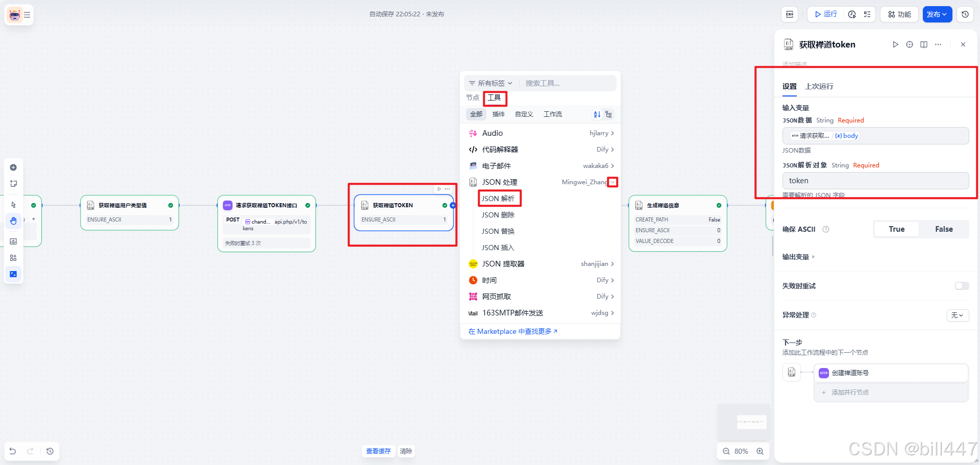Close the 获取禅道token settings panel
The height and width of the screenshot is (465, 980).
coord(963,44)
